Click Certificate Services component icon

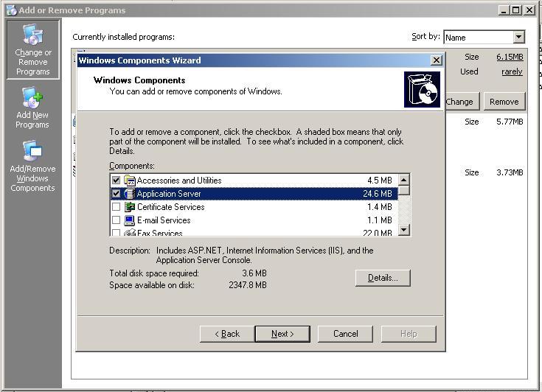(130, 207)
